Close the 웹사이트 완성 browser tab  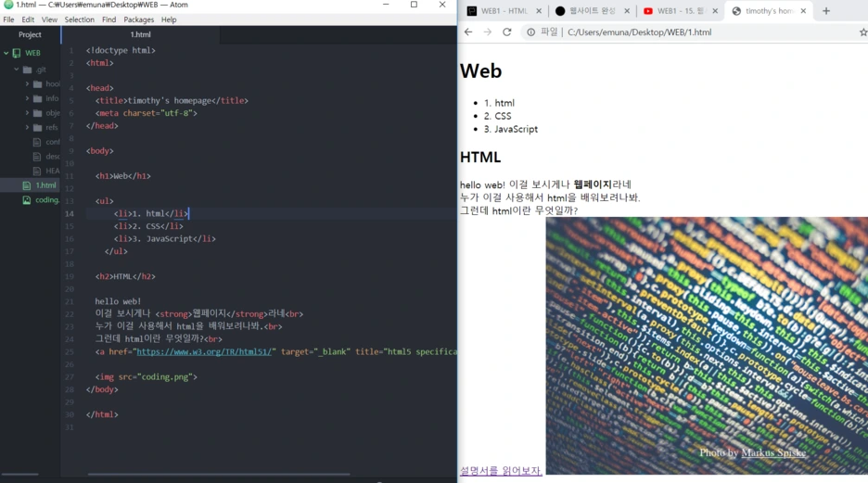pos(627,10)
